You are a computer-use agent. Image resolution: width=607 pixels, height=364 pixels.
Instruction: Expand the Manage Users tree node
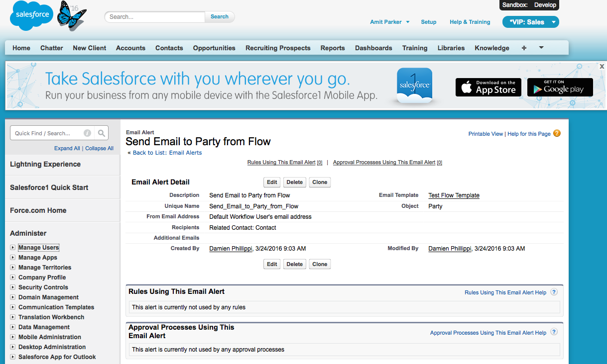[13, 248]
